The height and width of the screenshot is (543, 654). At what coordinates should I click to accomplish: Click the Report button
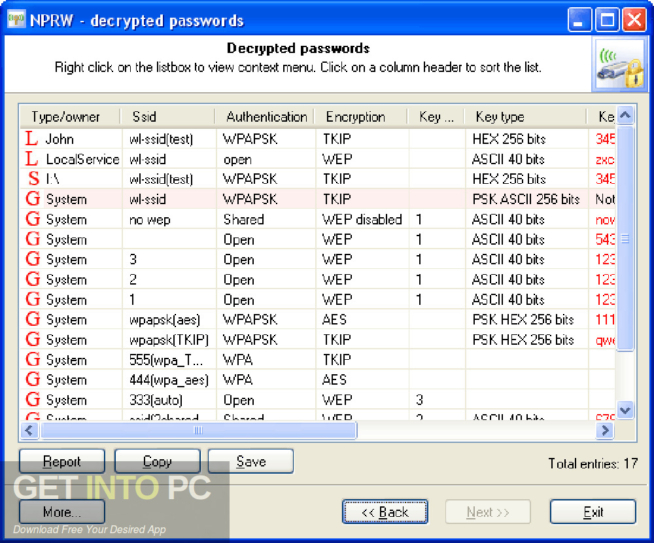62,461
